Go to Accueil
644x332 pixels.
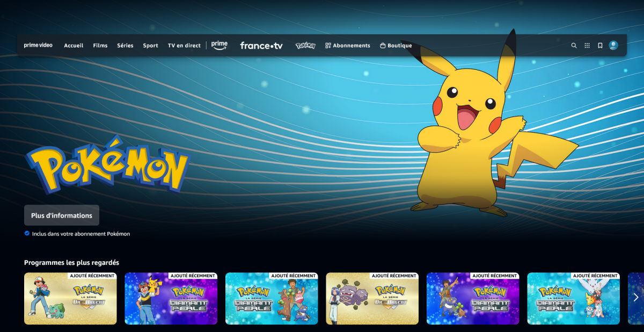74,46
